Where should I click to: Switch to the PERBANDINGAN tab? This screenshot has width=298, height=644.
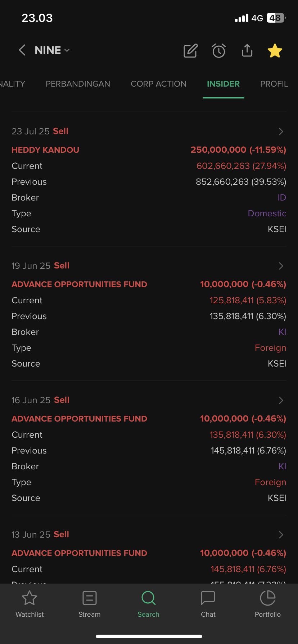click(x=78, y=84)
